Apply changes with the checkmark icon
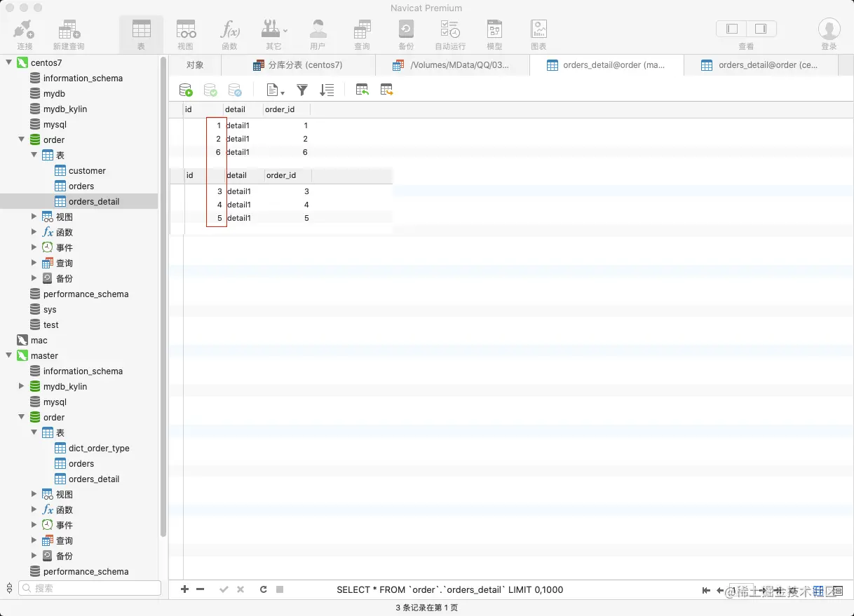Screen dimensions: 854x616 click(224, 589)
